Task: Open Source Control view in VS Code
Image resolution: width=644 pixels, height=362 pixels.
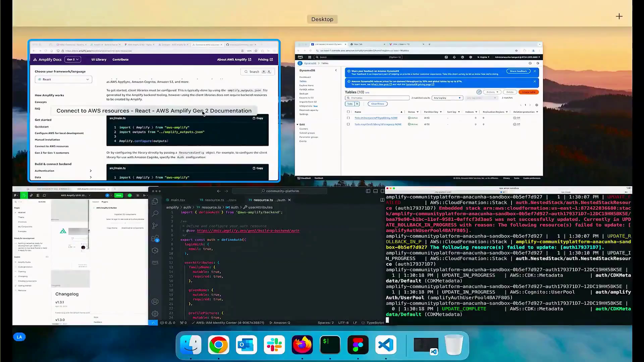Action: [155, 226]
